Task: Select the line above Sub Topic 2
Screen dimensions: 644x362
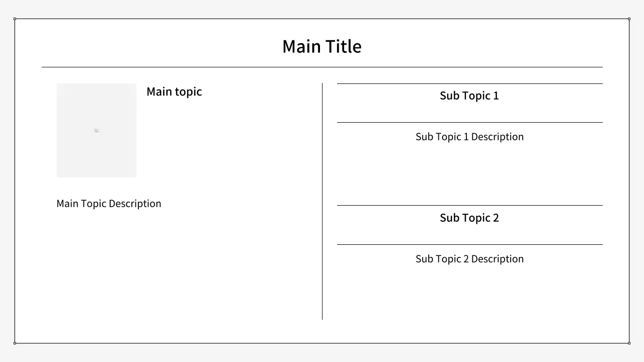Action: coord(469,205)
